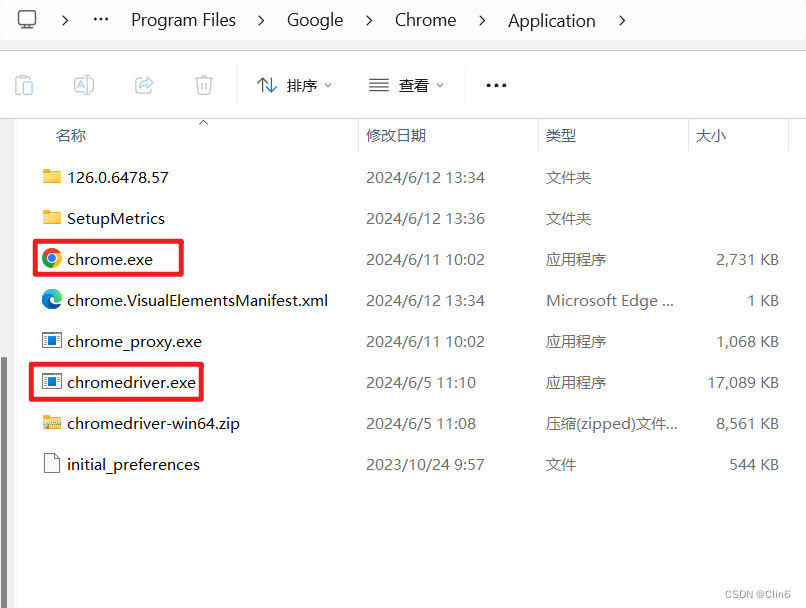Select the Paste icon in toolbar
806x608 pixels.
click(x=23, y=84)
